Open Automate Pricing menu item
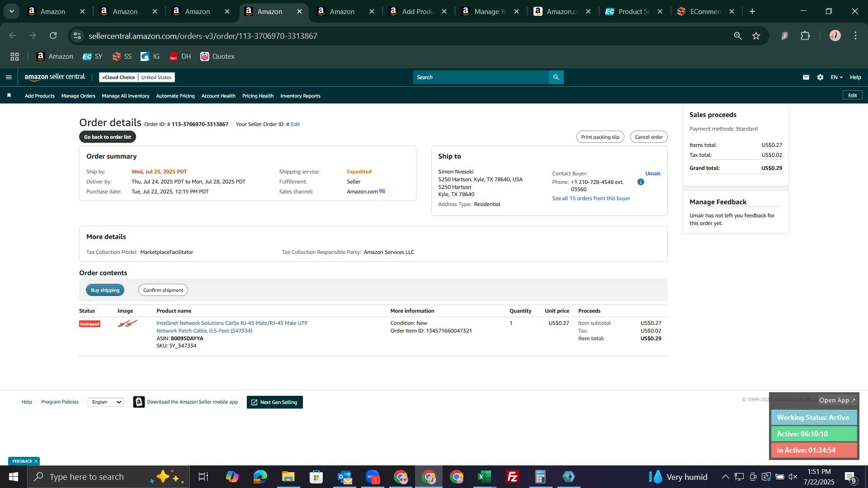The width and height of the screenshot is (868, 488). pos(175,96)
